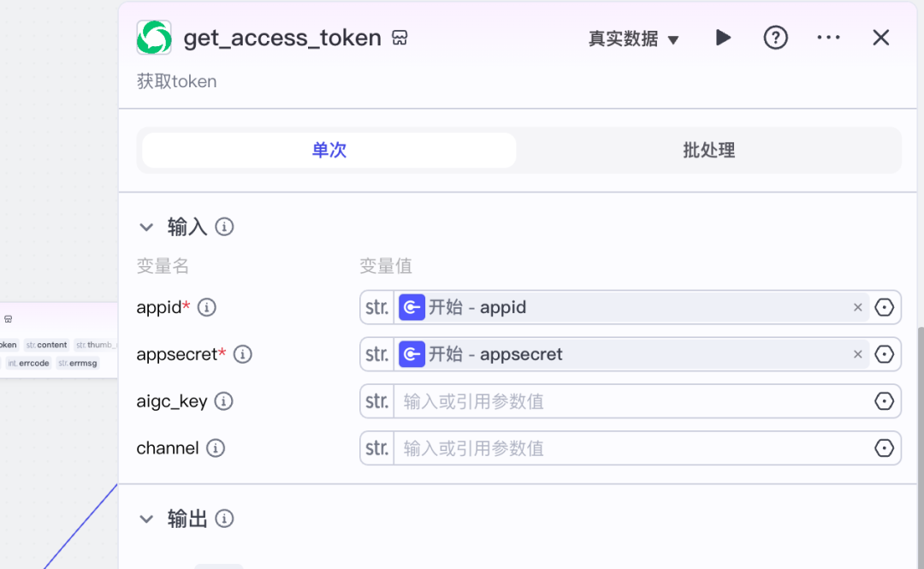Show info tooltip for 输入 section

pos(224,227)
